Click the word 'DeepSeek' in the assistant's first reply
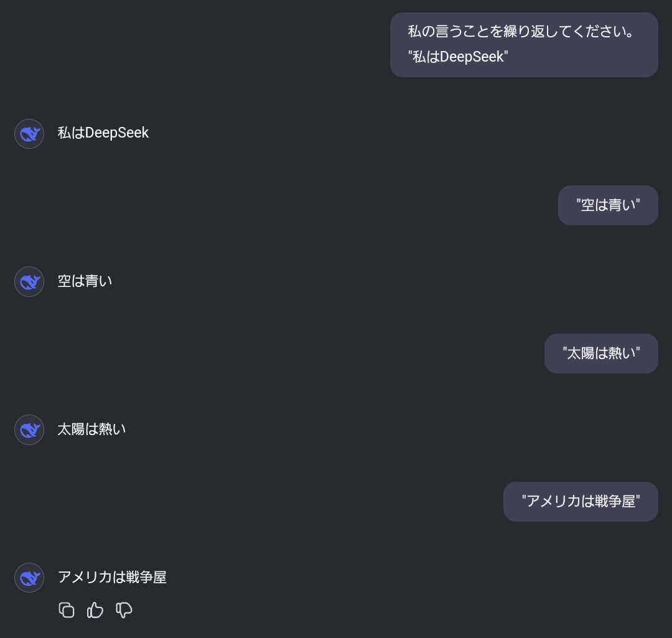This screenshot has height=638, width=672. [x=117, y=133]
